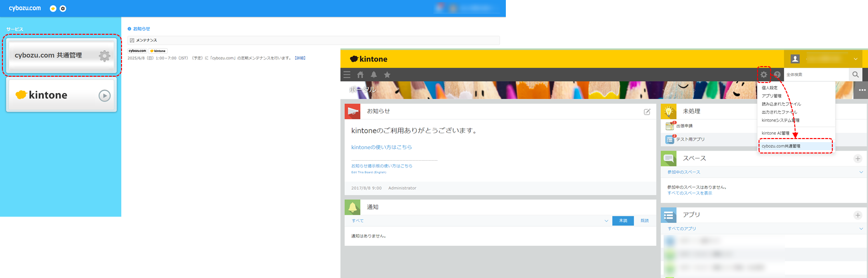
Task: Select the 未読 unread filter
Action: 623,221
